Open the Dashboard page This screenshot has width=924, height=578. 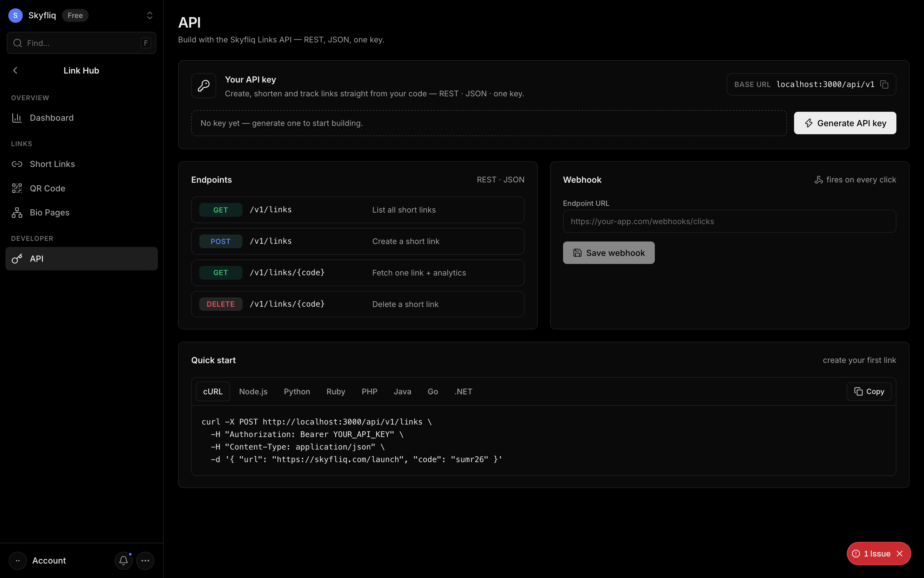coord(81,118)
